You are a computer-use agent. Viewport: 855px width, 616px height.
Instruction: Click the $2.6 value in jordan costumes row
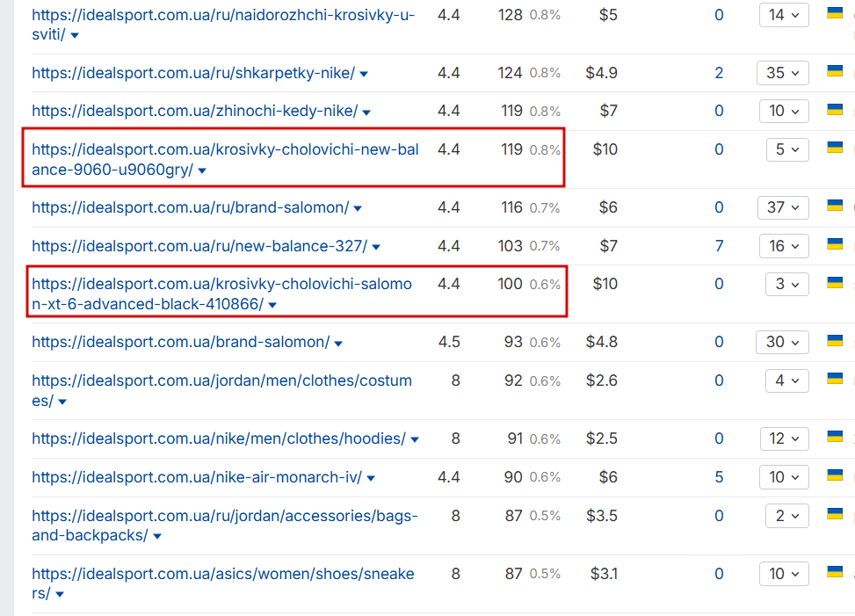pyautogui.click(x=601, y=380)
